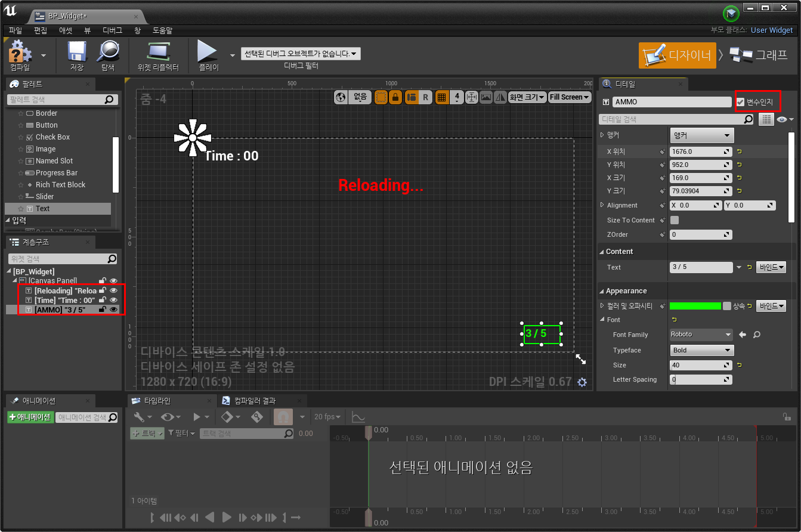The height and width of the screenshot is (532, 801).
Task: Click the preview background image icon
Action: click(486, 97)
